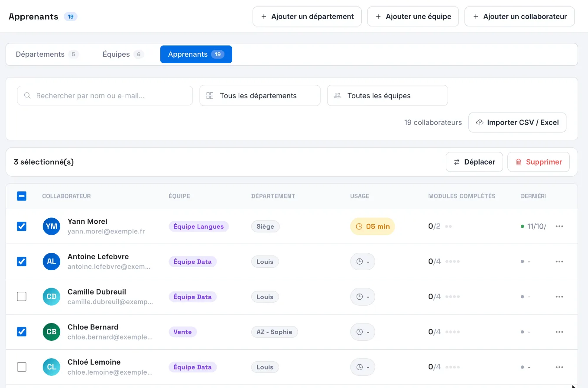Open more options for Camille Dubreuil
588x388 pixels.
559,297
